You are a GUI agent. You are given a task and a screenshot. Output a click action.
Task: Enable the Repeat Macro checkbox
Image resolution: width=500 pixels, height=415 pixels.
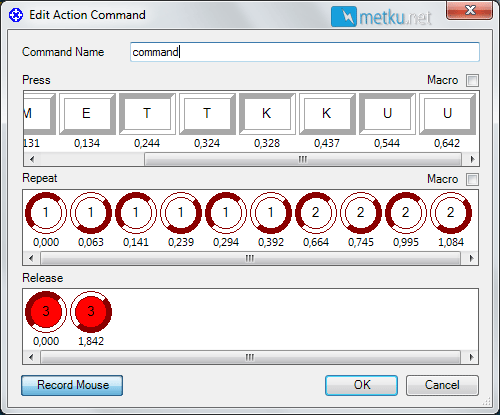pos(472,179)
